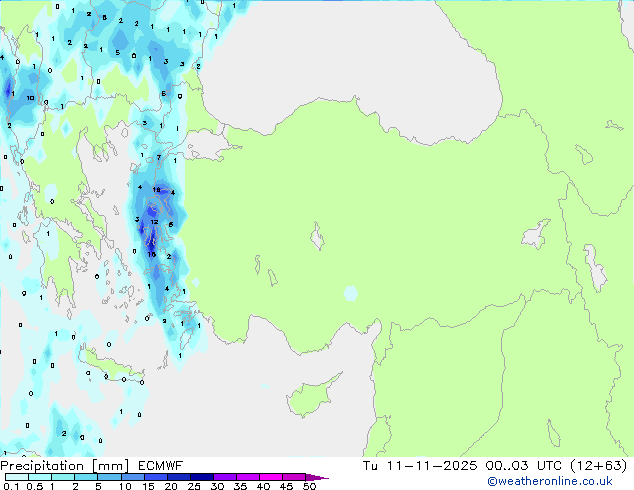Click the legend label '25'

click(194, 486)
